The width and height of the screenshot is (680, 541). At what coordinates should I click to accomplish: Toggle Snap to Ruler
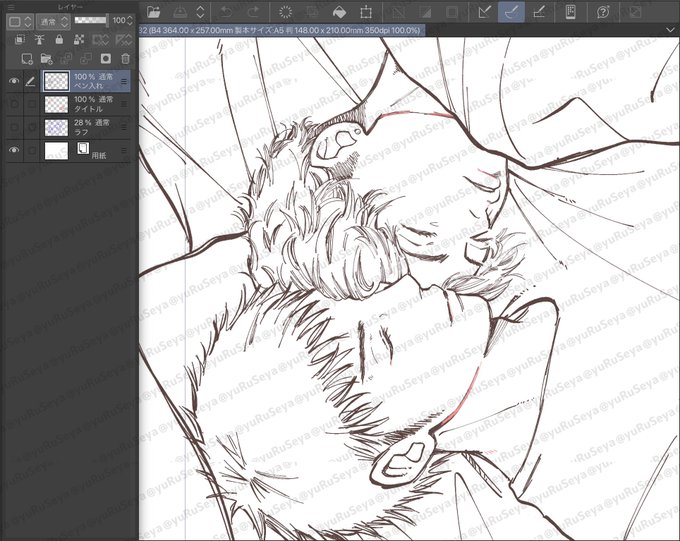[x=484, y=12]
